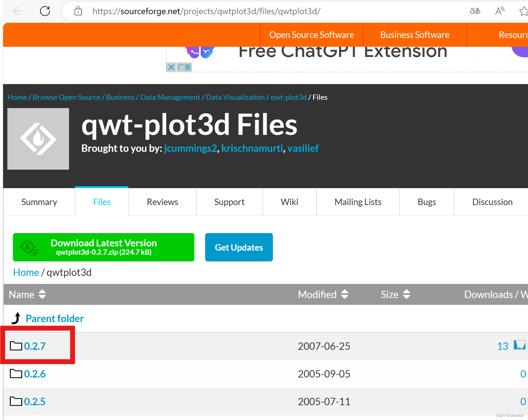The image size is (528, 420).
Task: Click the 0.2.5 folder icon
Action: 16,402
